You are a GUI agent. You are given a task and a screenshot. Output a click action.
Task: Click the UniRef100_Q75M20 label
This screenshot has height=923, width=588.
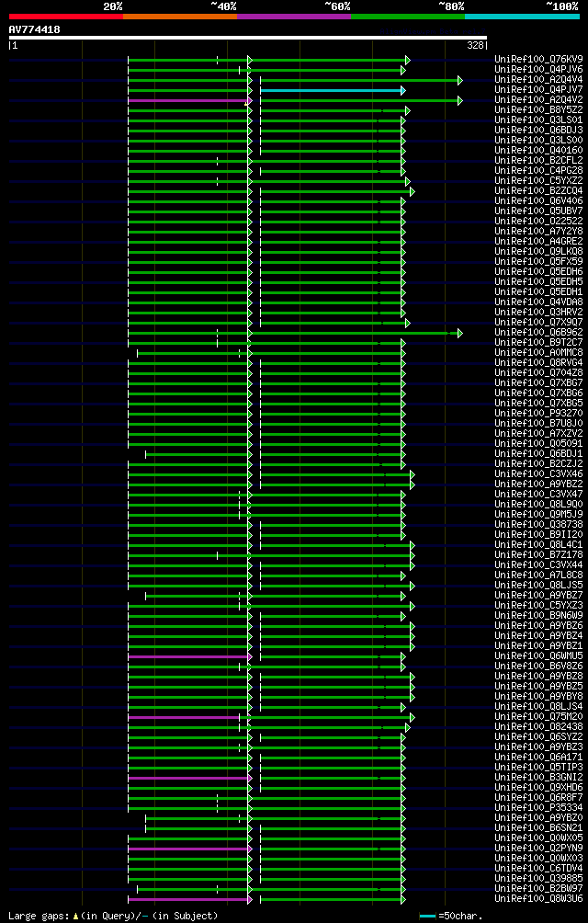point(538,717)
